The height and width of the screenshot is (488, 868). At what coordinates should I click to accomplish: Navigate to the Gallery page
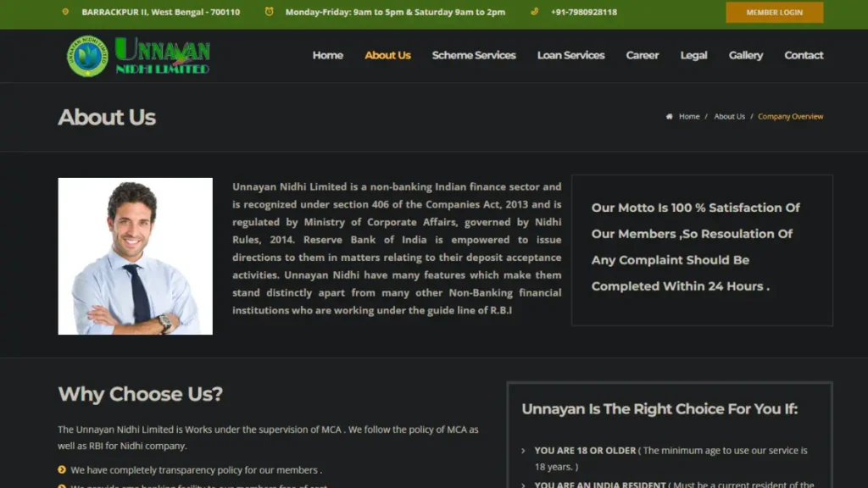(745, 55)
